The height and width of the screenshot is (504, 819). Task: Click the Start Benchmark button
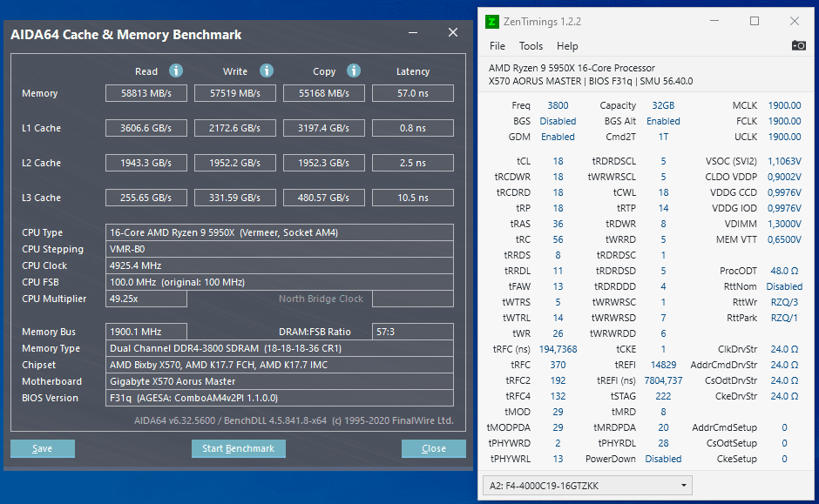(x=238, y=448)
